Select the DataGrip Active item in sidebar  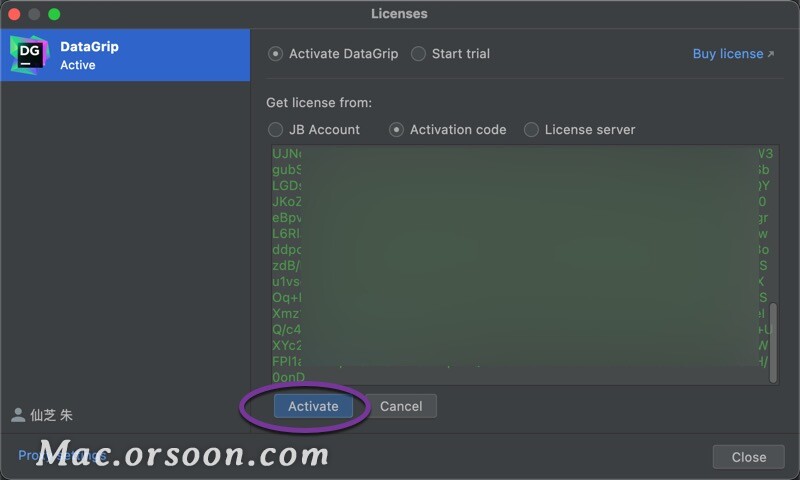pyautogui.click(x=126, y=55)
